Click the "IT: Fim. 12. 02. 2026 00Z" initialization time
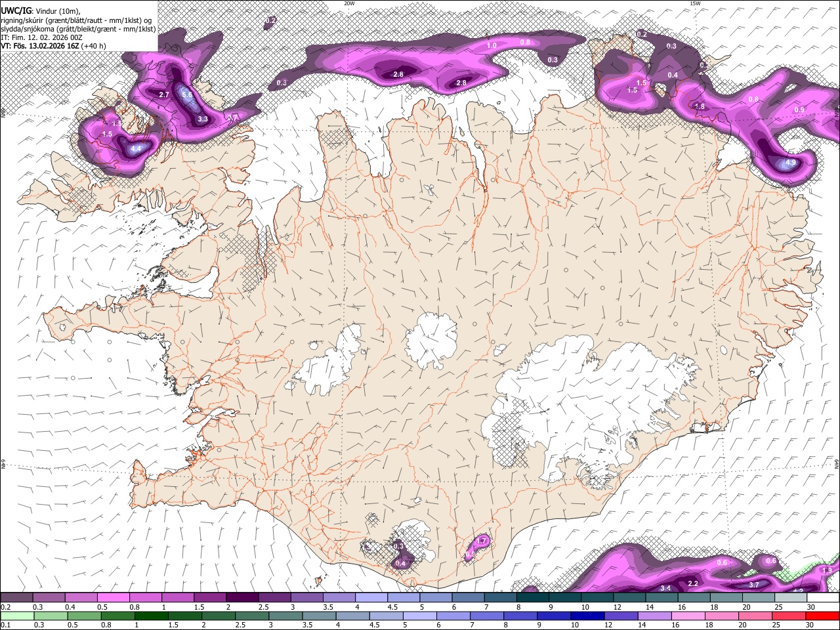 (42, 37)
